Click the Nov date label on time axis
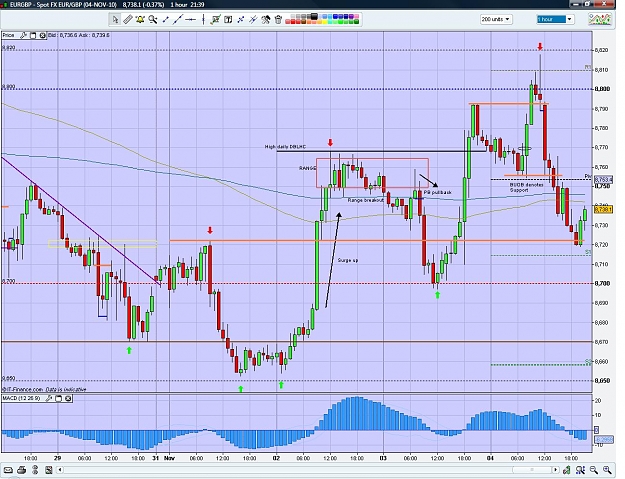625x479 pixels. click(x=170, y=458)
